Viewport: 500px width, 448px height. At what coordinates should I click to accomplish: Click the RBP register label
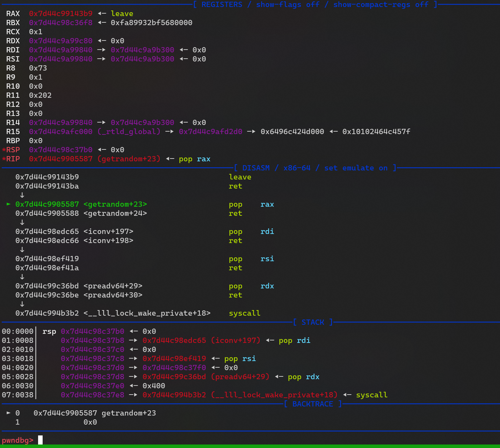(x=13, y=141)
